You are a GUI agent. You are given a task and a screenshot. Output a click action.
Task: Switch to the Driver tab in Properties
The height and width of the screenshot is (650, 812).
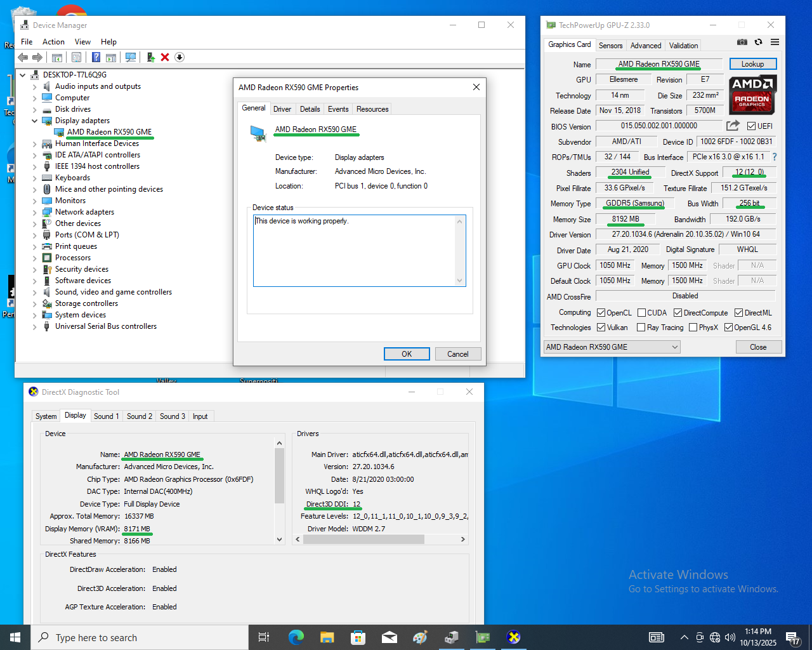282,109
